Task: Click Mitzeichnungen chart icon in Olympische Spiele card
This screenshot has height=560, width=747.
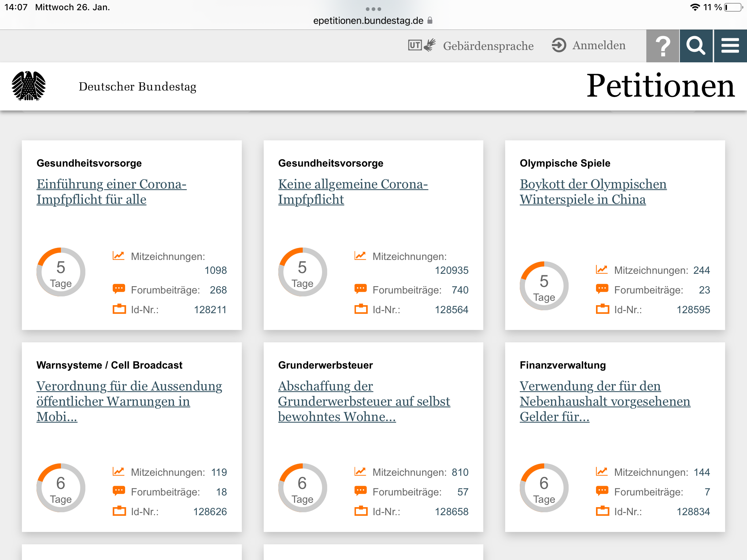Action: point(602,269)
